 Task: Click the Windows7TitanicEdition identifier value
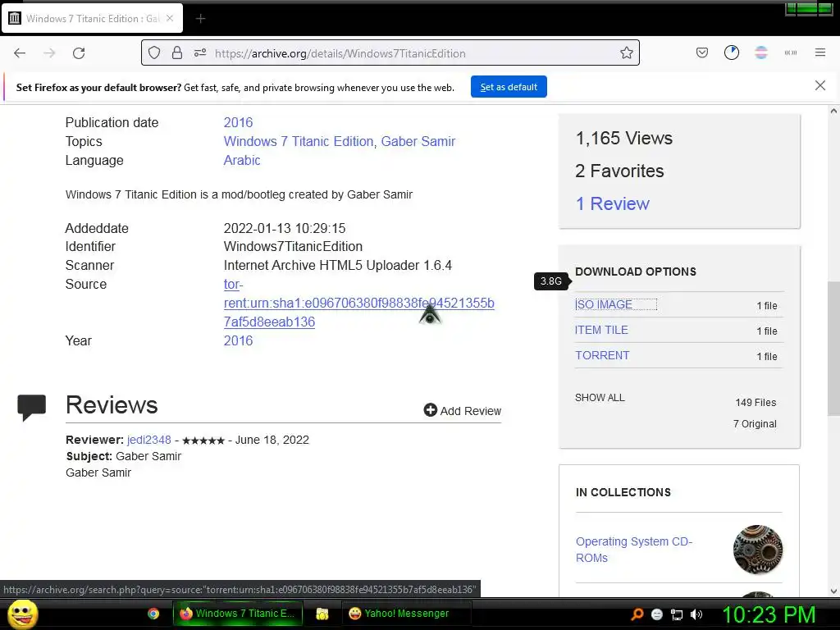(x=293, y=246)
